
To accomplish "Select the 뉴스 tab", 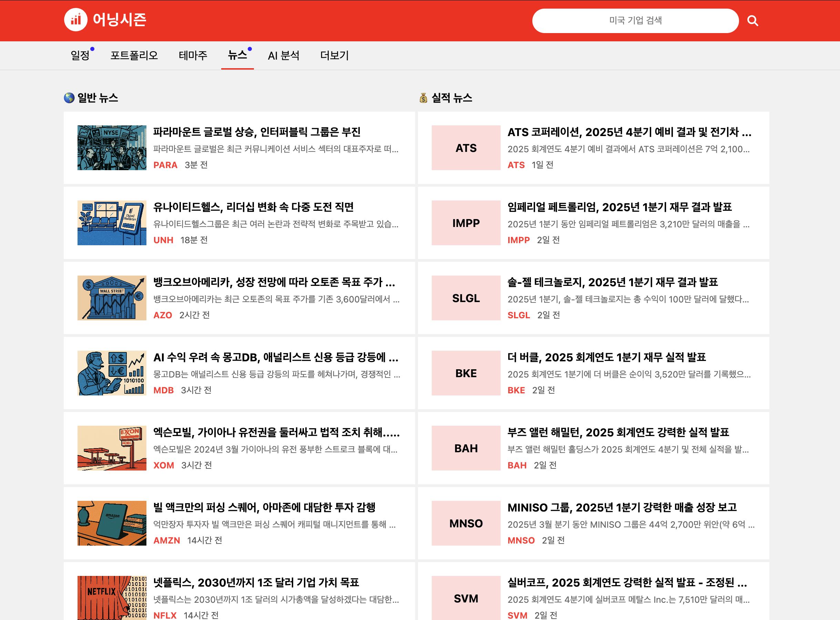I will 237,55.
